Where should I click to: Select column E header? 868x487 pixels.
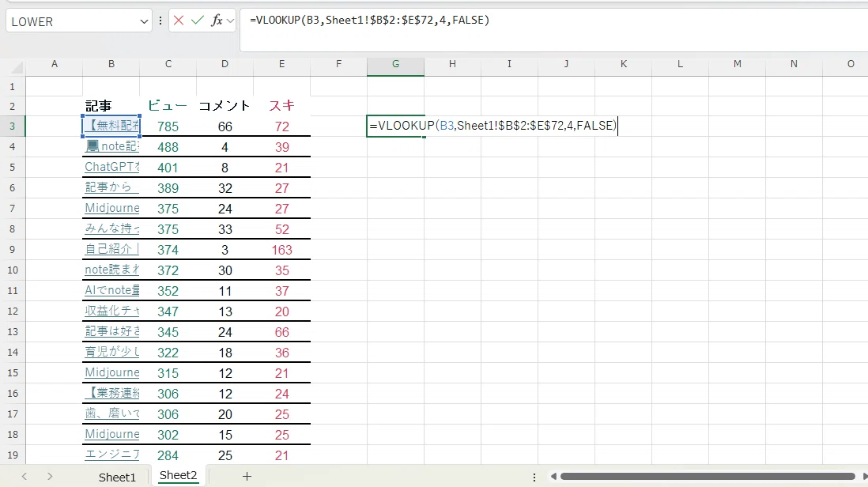pos(281,64)
